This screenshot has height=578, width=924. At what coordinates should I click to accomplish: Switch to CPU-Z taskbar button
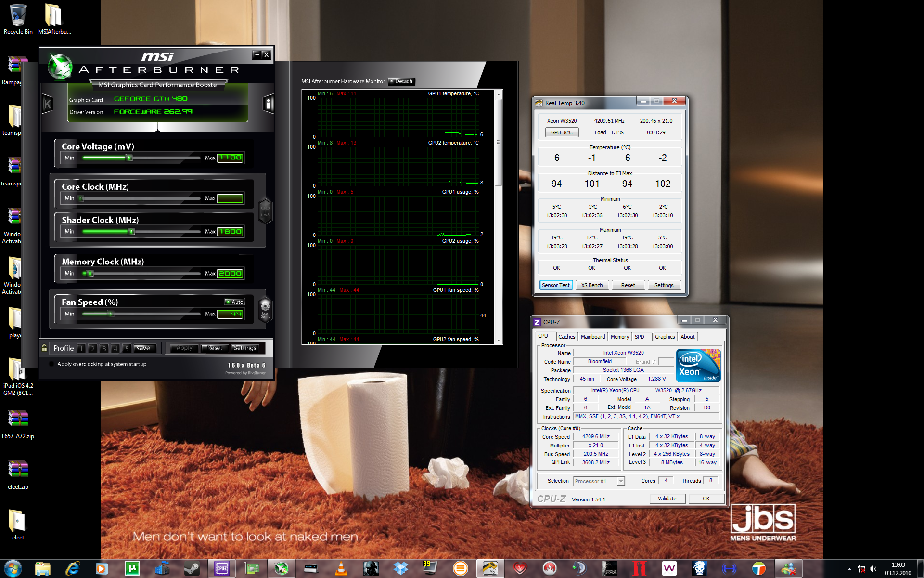(221, 569)
